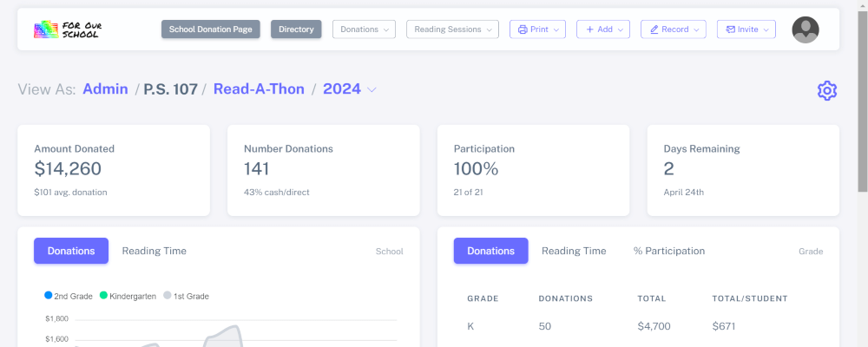This screenshot has height=347, width=868.
Task: Switch to Reading Time in School chart
Action: [x=154, y=251]
